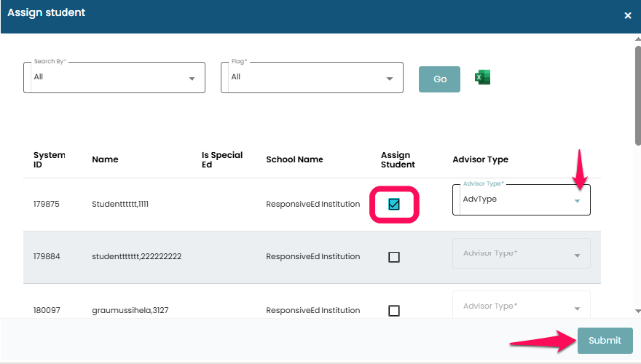Viewport: 641px width, 364px height.
Task: Click the School Name column header
Action: [x=294, y=159]
